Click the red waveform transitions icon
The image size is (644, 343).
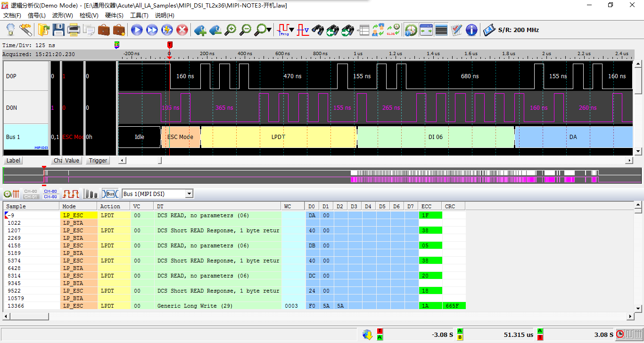click(x=71, y=194)
